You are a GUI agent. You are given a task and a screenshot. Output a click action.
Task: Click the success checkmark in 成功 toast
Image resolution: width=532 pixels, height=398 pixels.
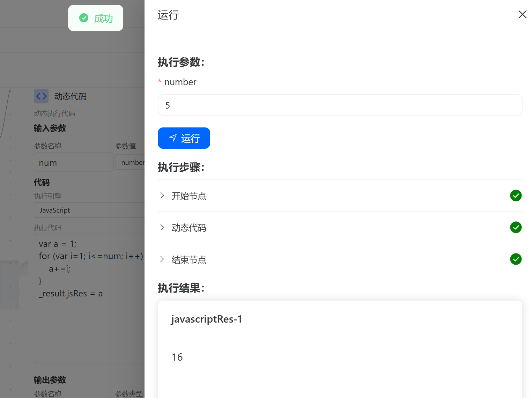tap(84, 18)
